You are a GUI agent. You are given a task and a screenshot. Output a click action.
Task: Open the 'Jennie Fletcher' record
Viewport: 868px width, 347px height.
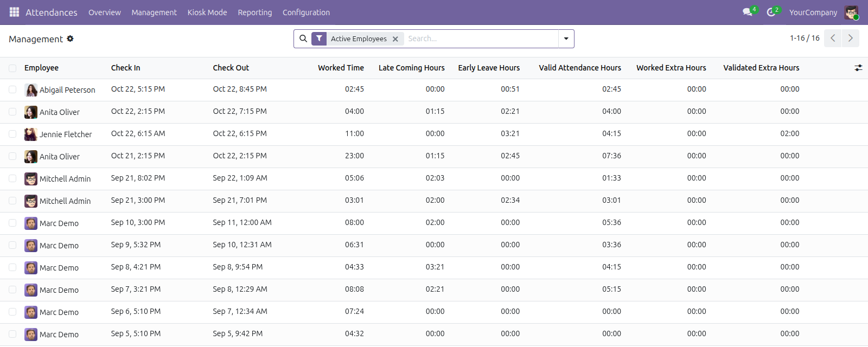tap(66, 134)
